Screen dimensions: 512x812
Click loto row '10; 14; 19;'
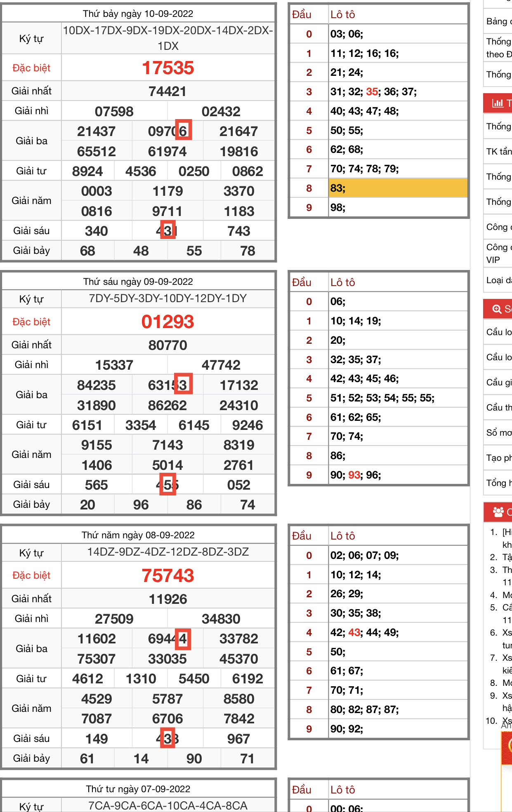(398, 321)
